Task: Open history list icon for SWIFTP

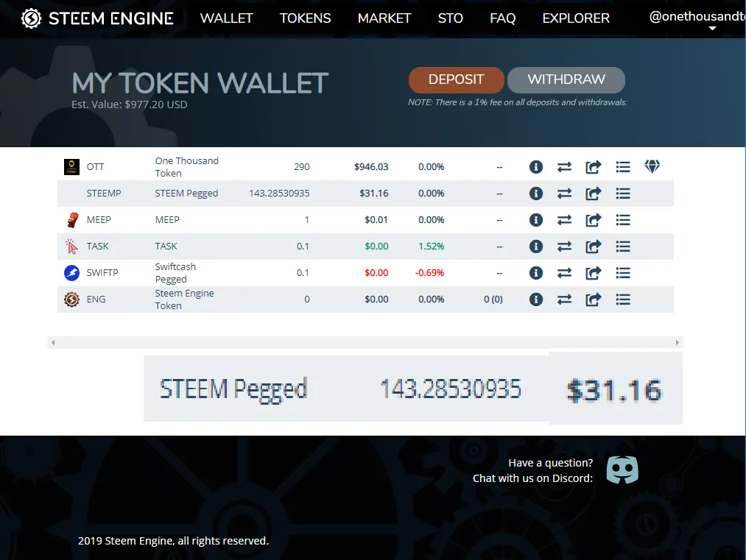Action: tap(623, 273)
